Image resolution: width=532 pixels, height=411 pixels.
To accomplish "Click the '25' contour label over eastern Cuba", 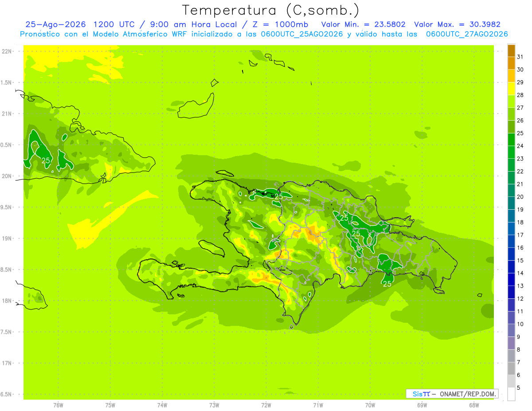I will 46,160.
